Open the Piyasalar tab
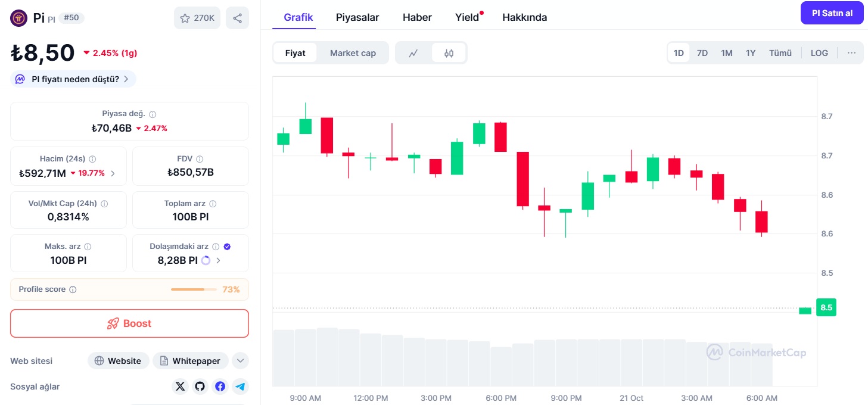Image resolution: width=868 pixels, height=405 pixels. point(357,17)
